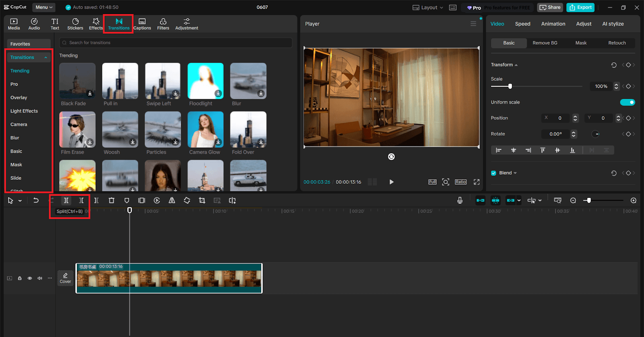Open linkage options dropdown arrow
The width and height of the screenshot is (644, 337).
coord(519,200)
